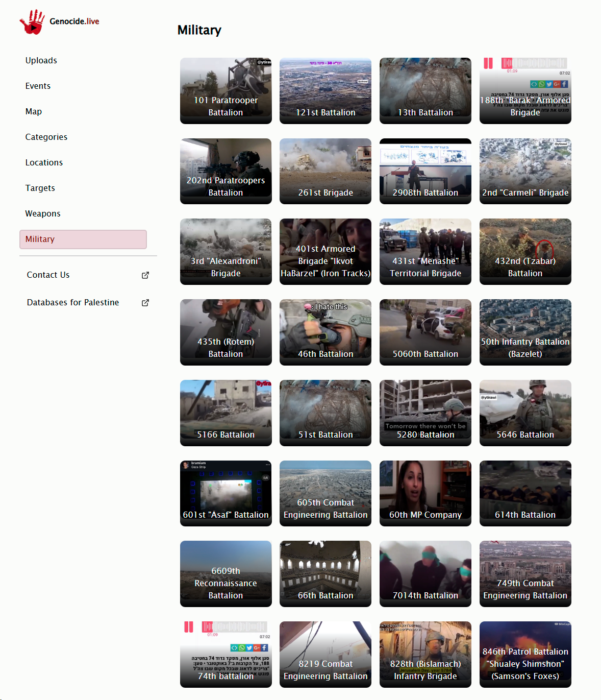Open the Map view
This screenshot has height=700, width=601.
(x=34, y=111)
